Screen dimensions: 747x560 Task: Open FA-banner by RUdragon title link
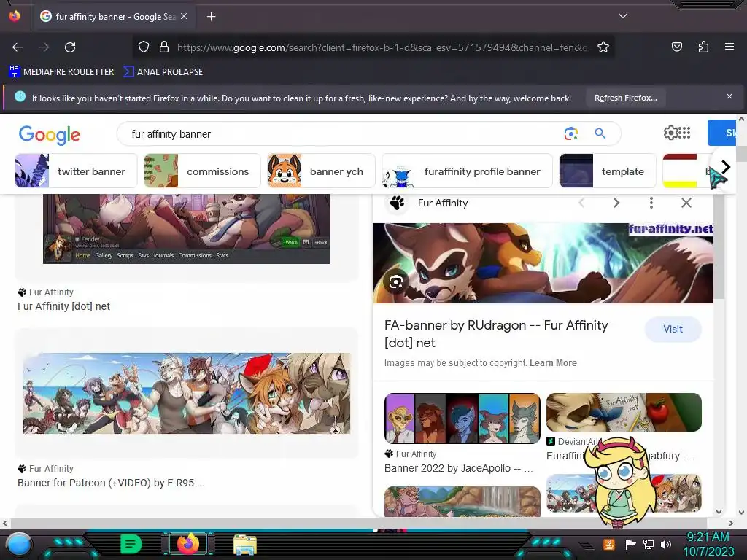pyautogui.click(x=496, y=334)
